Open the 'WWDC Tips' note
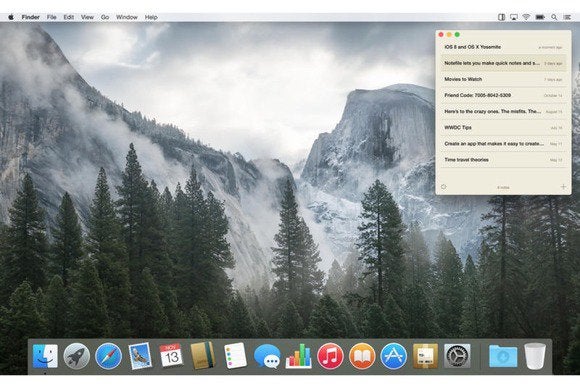 [503, 128]
